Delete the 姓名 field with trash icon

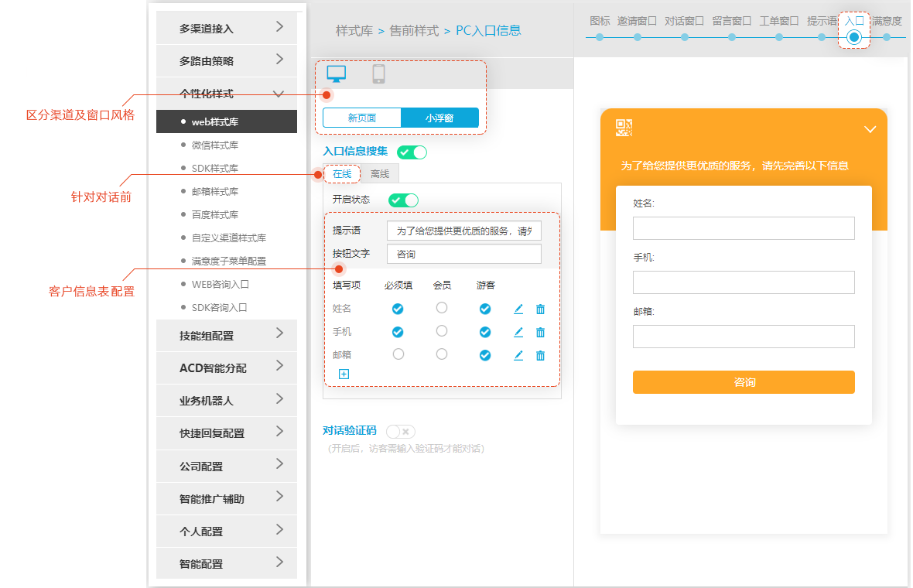pyautogui.click(x=540, y=309)
